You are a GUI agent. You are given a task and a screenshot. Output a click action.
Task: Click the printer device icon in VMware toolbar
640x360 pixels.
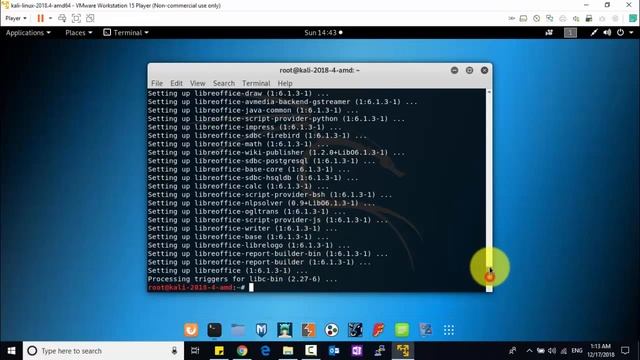[x=563, y=18]
